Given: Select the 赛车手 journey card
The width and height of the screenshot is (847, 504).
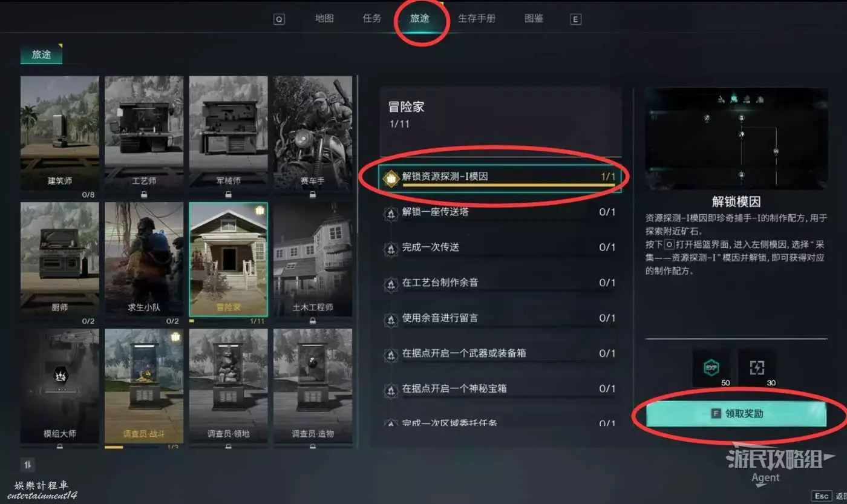Looking at the screenshot, I should pos(312,133).
